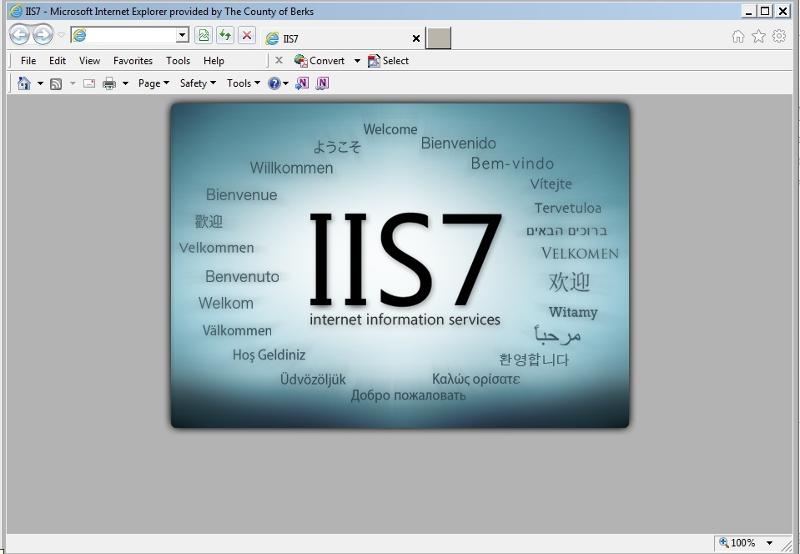Screen dimensions: 800x554
Task: Open the command bar Tools dropdown
Action: click(243, 83)
